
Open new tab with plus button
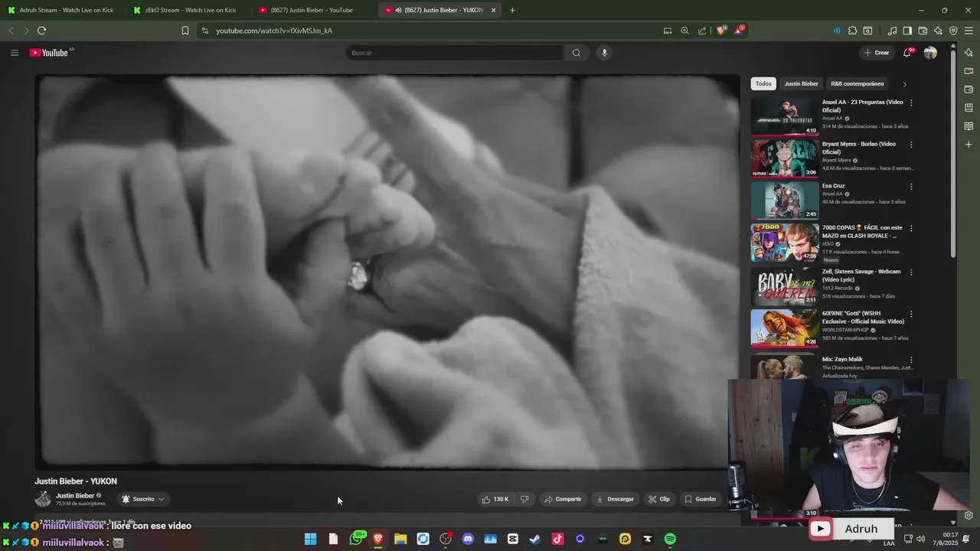[512, 10]
